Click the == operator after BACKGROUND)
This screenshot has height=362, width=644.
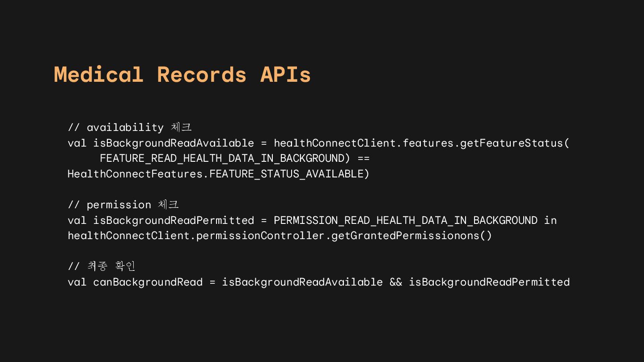pyautogui.click(x=364, y=159)
